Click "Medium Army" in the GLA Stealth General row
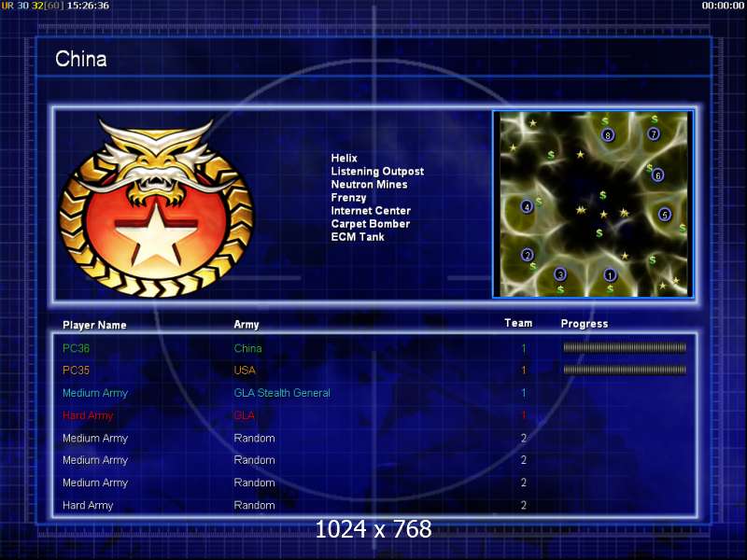This screenshot has height=560, width=747. (95, 393)
